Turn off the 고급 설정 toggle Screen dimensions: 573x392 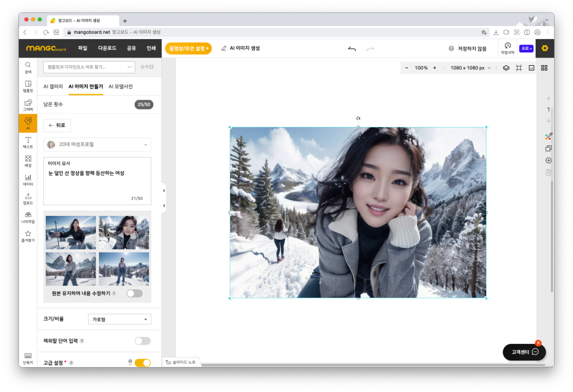point(142,363)
